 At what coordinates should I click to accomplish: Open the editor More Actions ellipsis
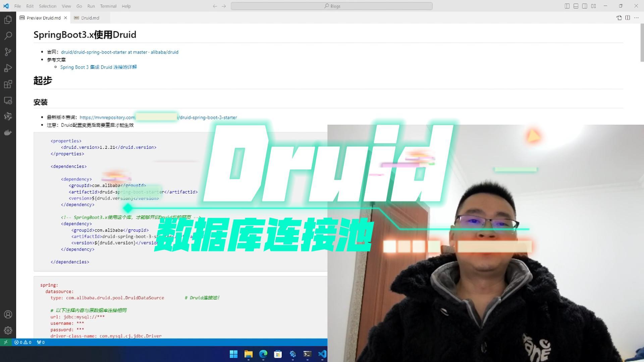636,18
